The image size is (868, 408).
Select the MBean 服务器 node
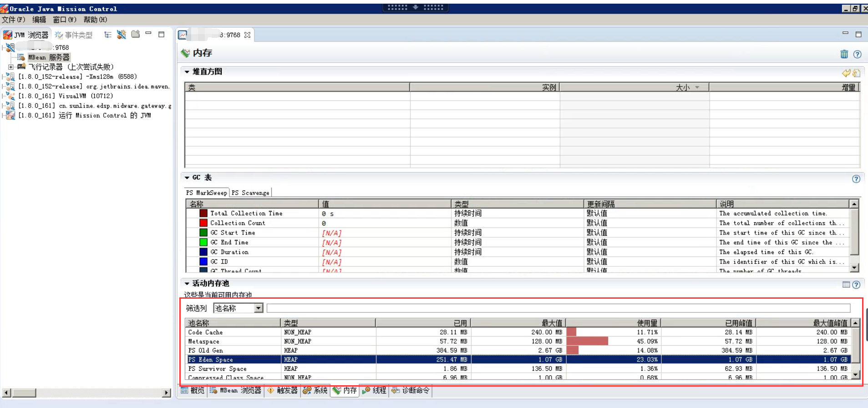[49, 57]
